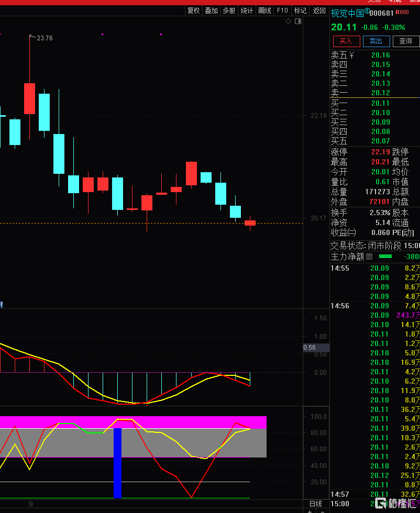Image resolution: width=420 pixels, height=513 pixels.
Task: Click 返回 to go back
Action: [319, 10]
